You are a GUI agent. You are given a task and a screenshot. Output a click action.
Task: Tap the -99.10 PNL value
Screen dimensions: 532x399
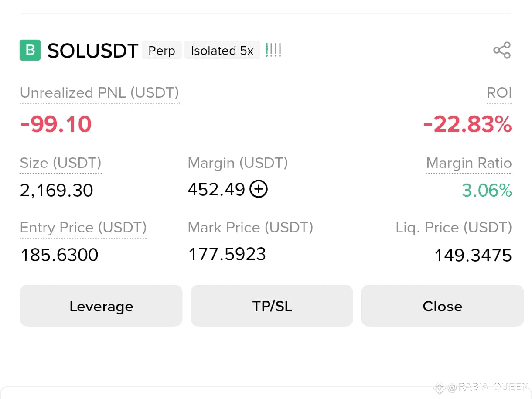pyautogui.click(x=56, y=124)
